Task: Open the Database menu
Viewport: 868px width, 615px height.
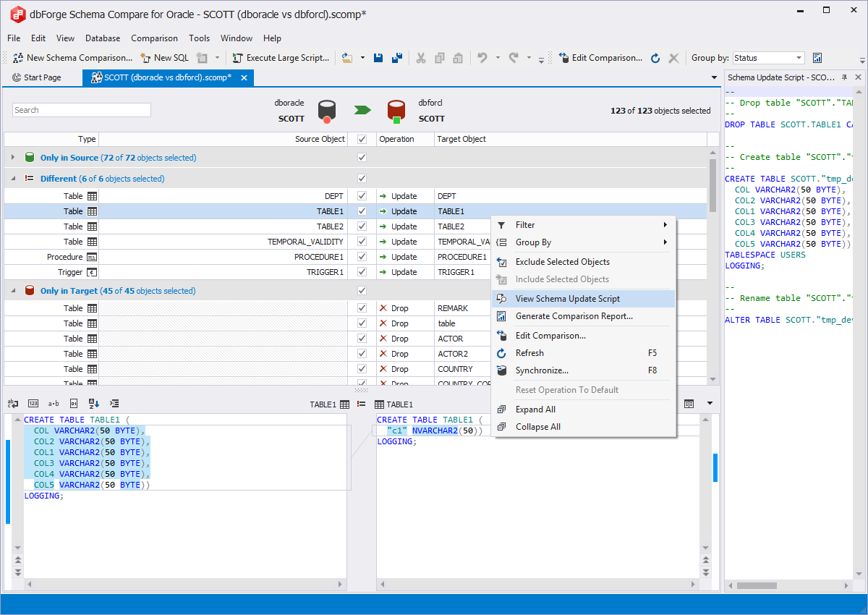Action: [103, 38]
